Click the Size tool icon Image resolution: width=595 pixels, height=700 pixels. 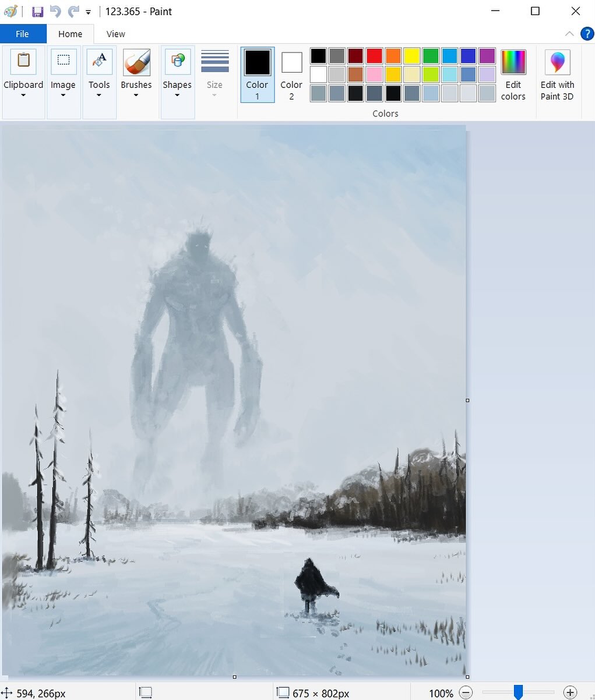[x=214, y=61]
